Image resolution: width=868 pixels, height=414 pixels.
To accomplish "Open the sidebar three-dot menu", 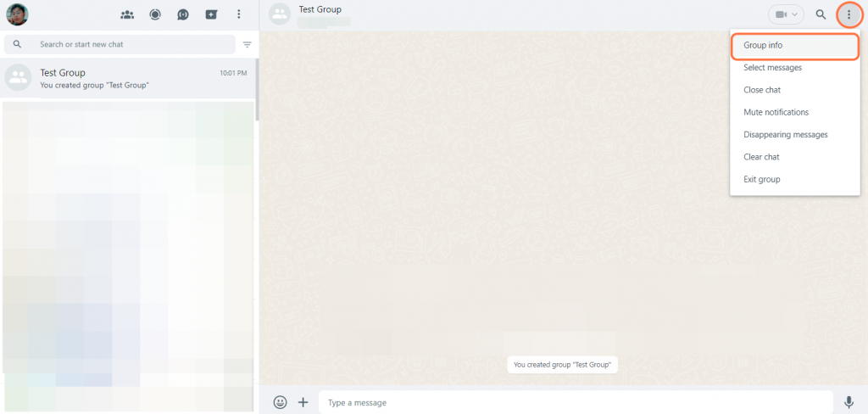I will pyautogui.click(x=238, y=14).
